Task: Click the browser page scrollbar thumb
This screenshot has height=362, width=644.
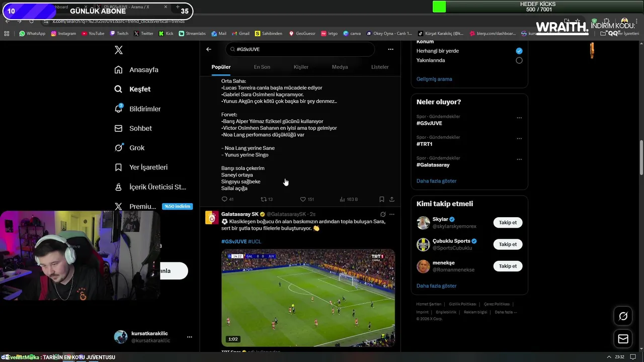Action: click(x=641, y=158)
